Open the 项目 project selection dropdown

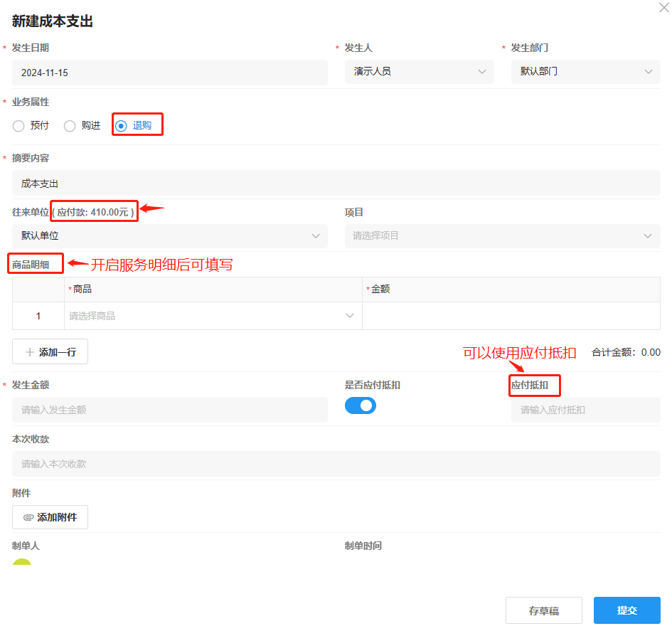pos(503,236)
